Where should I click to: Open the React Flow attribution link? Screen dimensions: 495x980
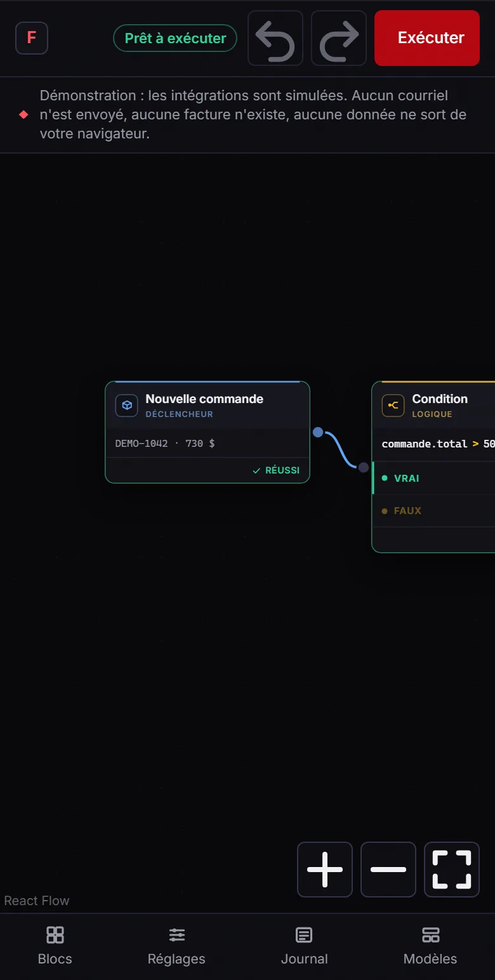tap(37, 901)
